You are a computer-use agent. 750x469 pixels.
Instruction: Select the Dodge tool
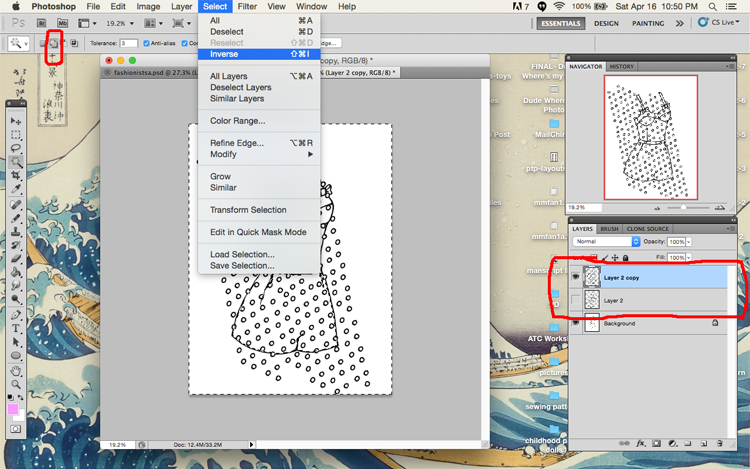16,300
